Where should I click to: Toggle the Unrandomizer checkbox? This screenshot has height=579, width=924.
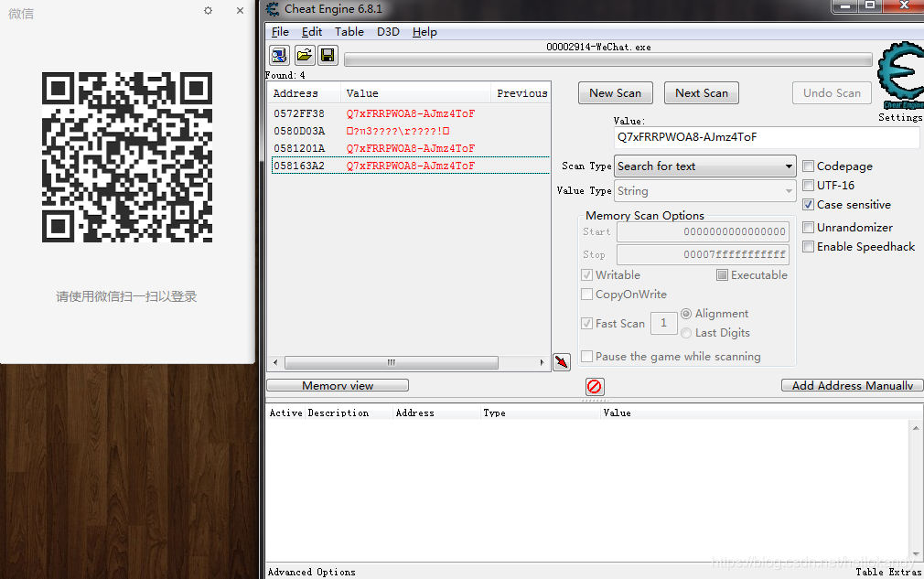click(x=809, y=228)
